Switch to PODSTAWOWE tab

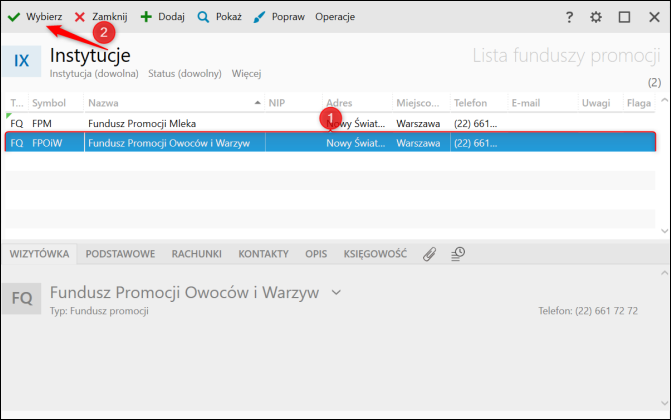120,254
